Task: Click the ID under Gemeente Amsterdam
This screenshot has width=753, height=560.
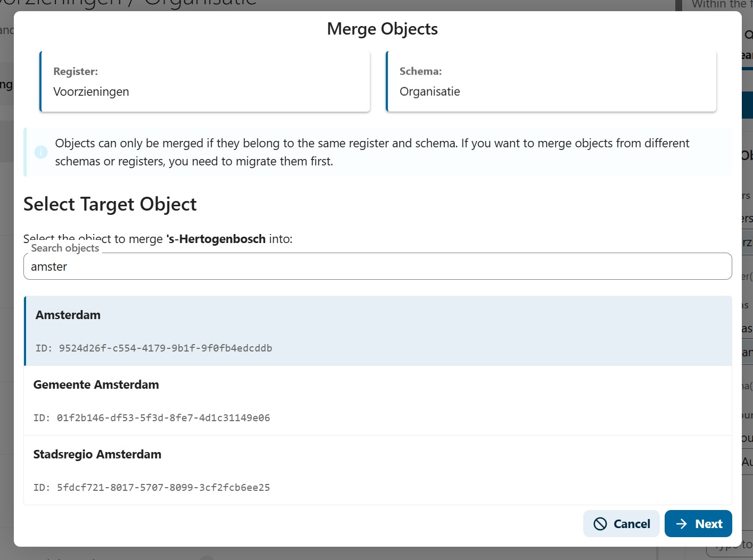Action: tap(152, 418)
